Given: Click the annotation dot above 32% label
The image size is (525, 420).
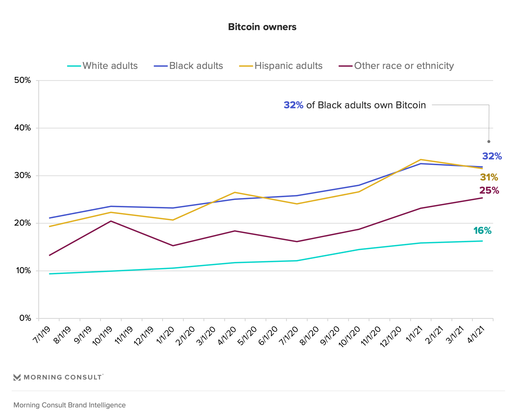Looking at the screenshot, I should 489,142.
